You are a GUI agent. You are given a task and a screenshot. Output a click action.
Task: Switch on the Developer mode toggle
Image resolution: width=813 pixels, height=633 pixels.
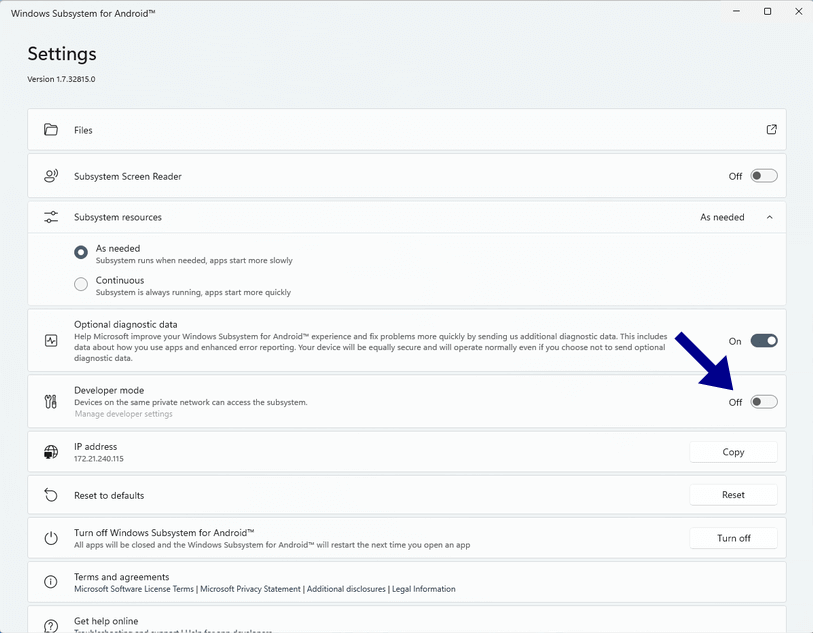pos(764,402)
